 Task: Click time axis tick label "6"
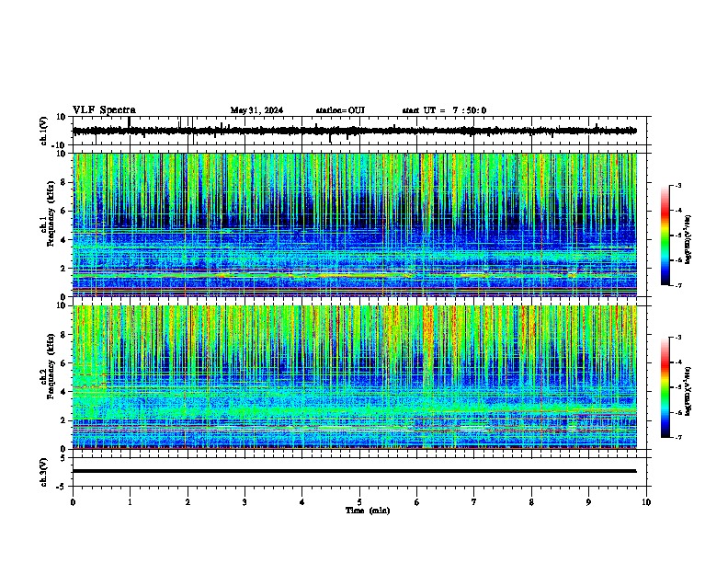[x=416, y=502]
